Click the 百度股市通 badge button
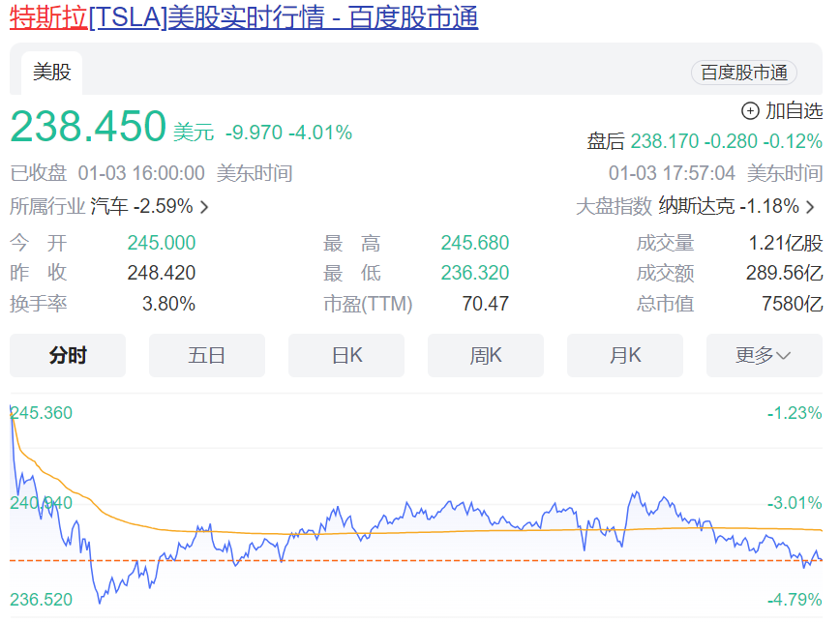 click(743, 73)
